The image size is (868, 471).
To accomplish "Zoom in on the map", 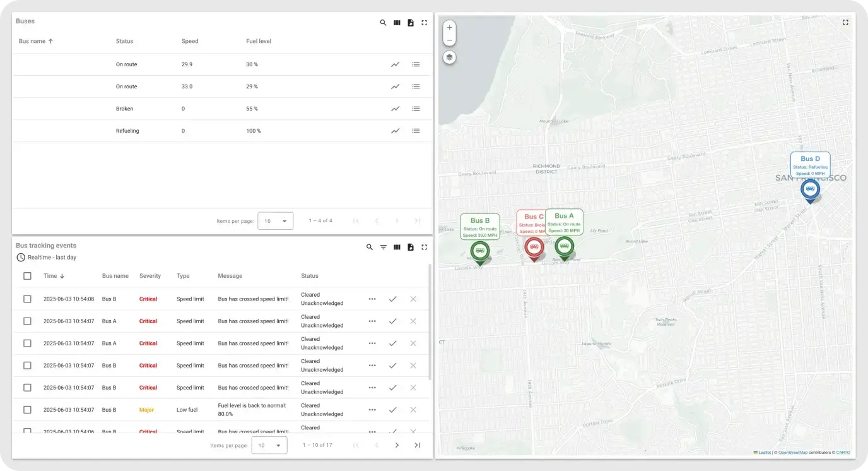I will pyautogui.click(x=449, y=28).
